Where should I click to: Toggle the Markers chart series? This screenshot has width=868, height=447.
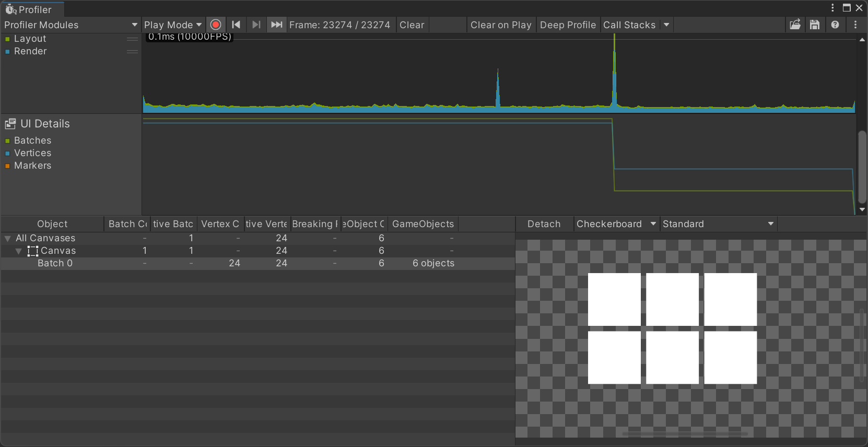click(7, 166)
